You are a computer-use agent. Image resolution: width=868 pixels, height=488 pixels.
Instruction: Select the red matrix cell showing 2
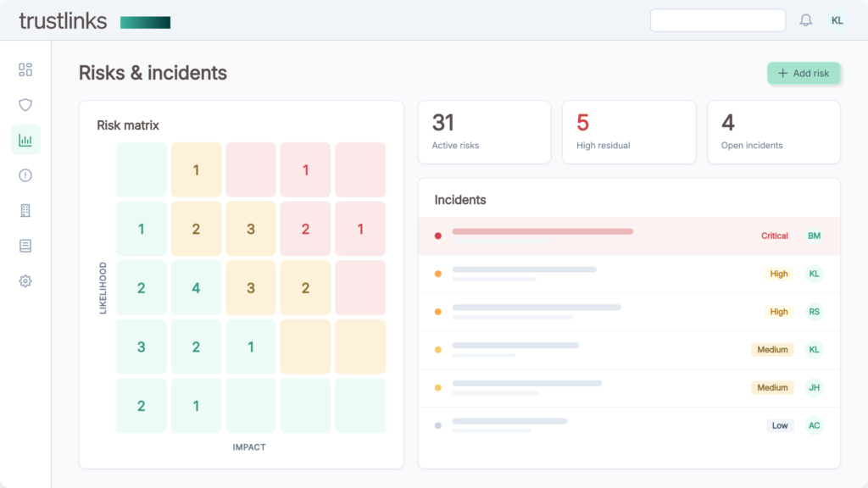coord(305,229)
